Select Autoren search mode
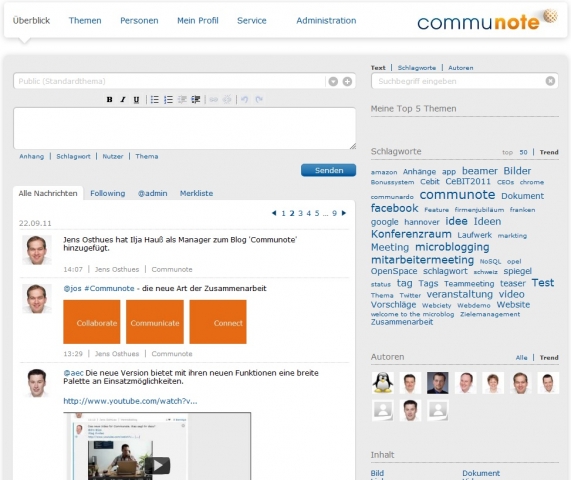571x480 pixels. [461, 68]
